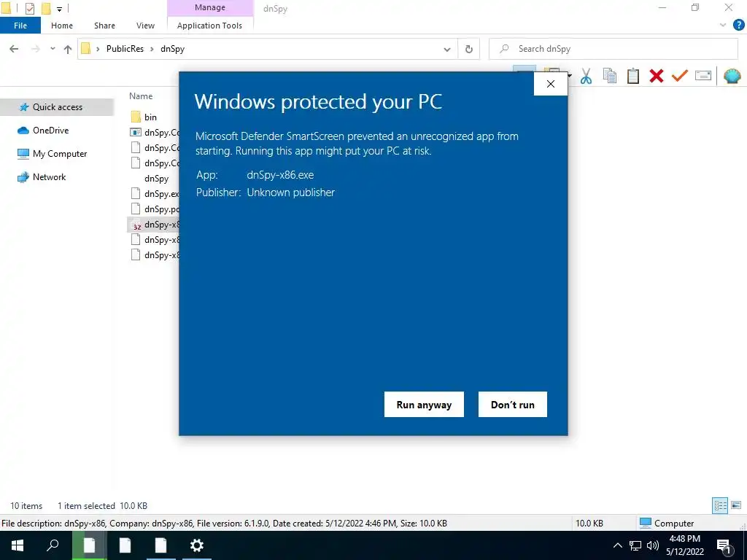Open the Action Center notifications icon
The image size is (747, 560).
(724, 545)
